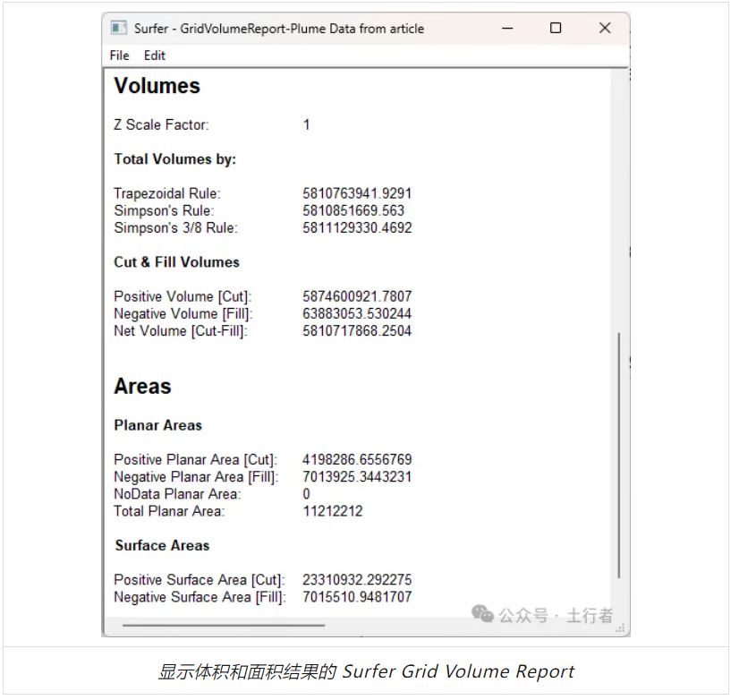Click the window title text GridVolumeReport-Plume Data

pos(268,29)
